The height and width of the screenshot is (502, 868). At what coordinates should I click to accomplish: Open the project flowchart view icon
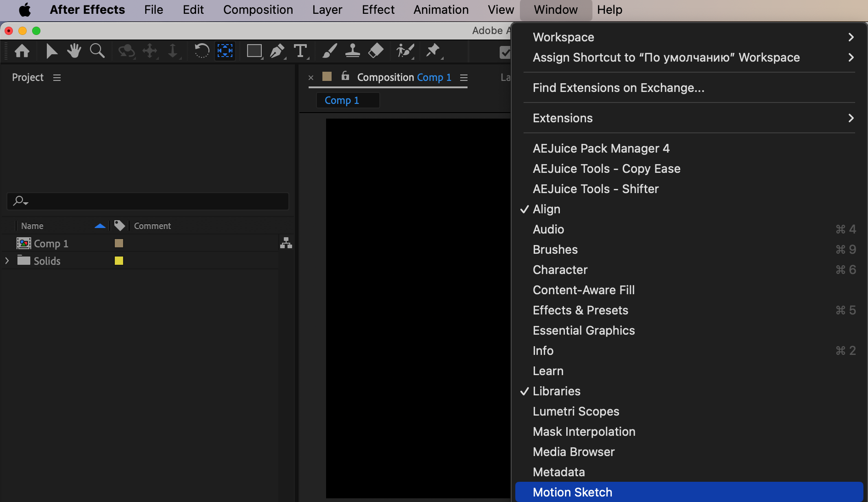(286, 243)
